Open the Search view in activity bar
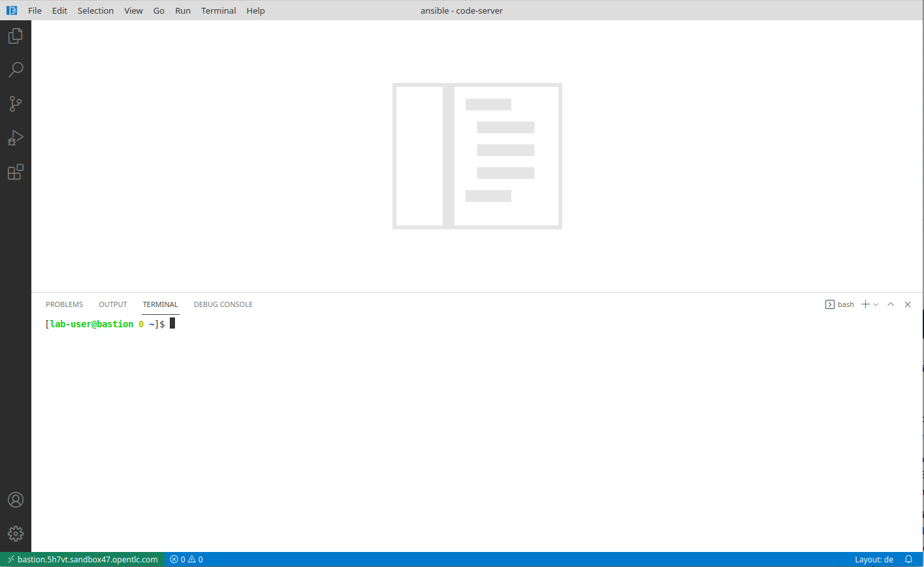The height and width of the screenshot is (567, 924). coord(16,70)
